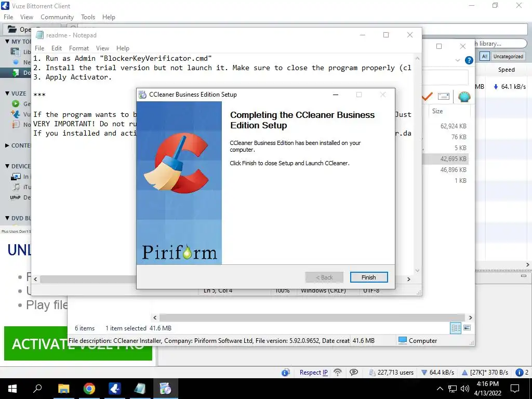Click the Explorer horizontal scrollbar
Screen dimensions: 532x399
312,317
